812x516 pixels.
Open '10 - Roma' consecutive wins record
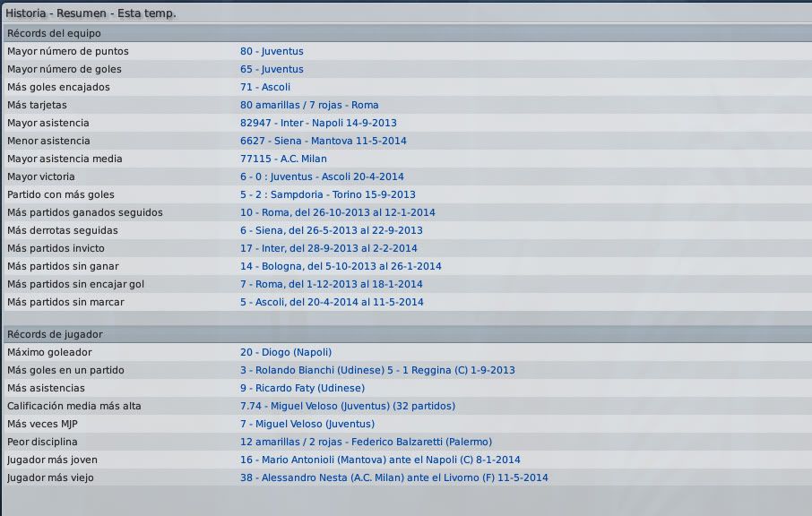[337, 212]
